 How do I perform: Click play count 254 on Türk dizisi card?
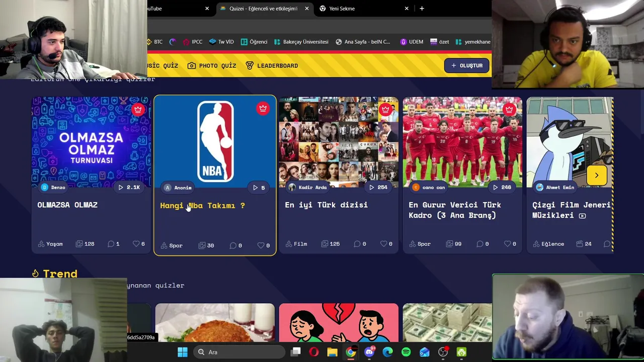[378, 187]
